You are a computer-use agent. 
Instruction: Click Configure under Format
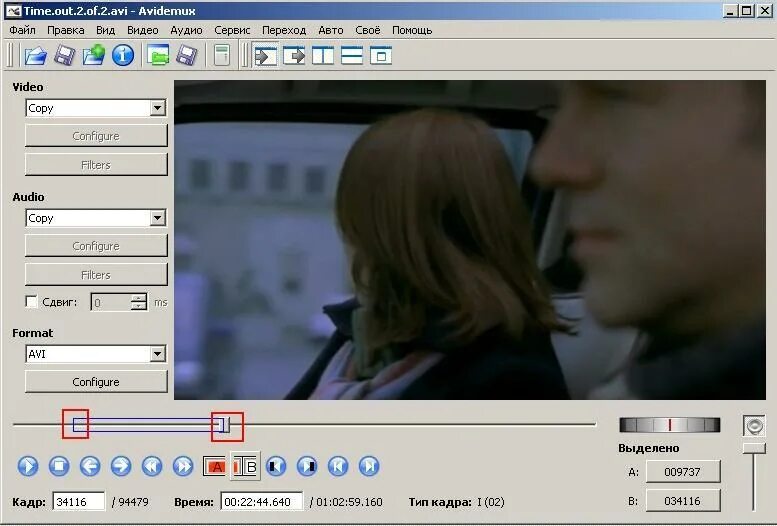pyautogui.click(x=96, y=382)
